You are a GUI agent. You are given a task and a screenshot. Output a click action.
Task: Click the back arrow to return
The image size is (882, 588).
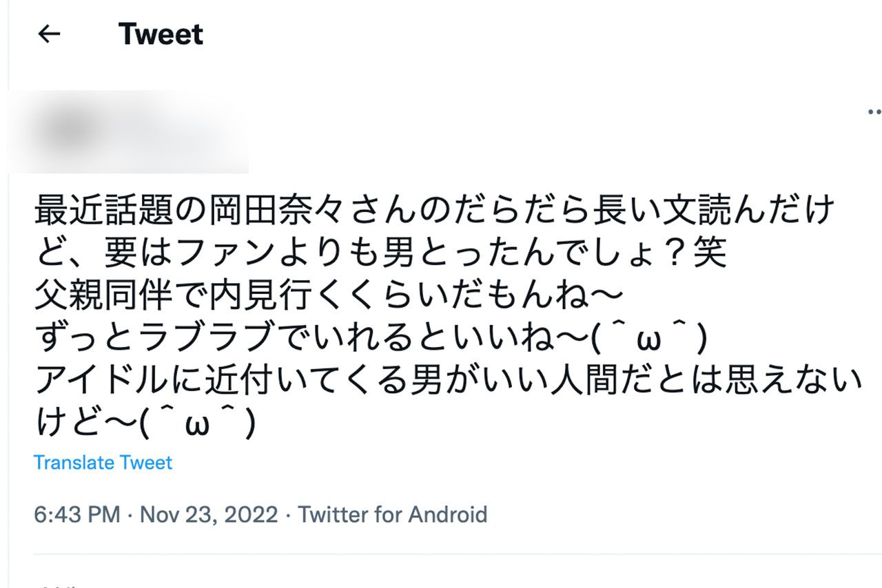(48, 33)
